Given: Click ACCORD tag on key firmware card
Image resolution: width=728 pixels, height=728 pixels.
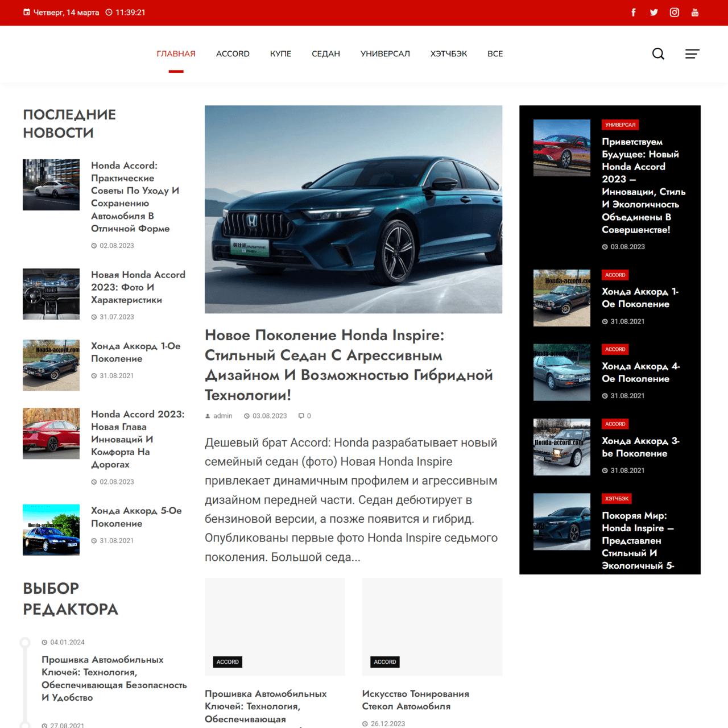Looking at the screenshot, I should pos(227,662).
